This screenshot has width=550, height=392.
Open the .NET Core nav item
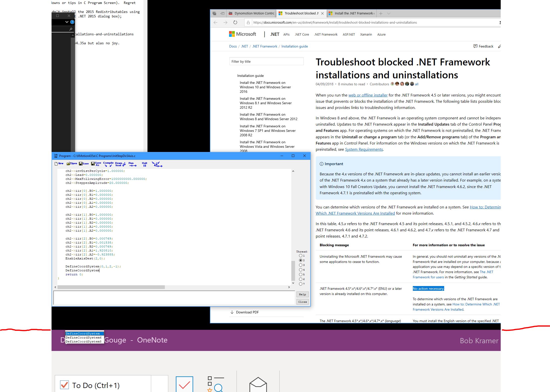(x=302, y=35)
